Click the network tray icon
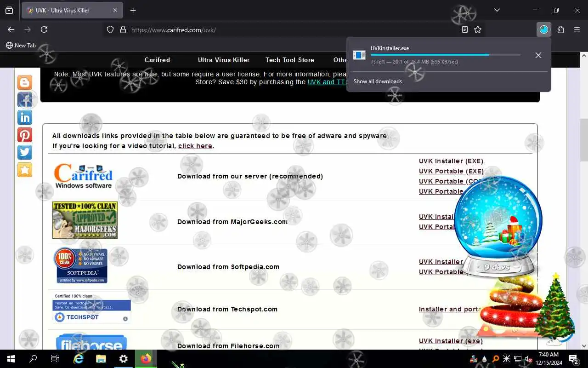 pyautogui.click(x=517, y=359)
